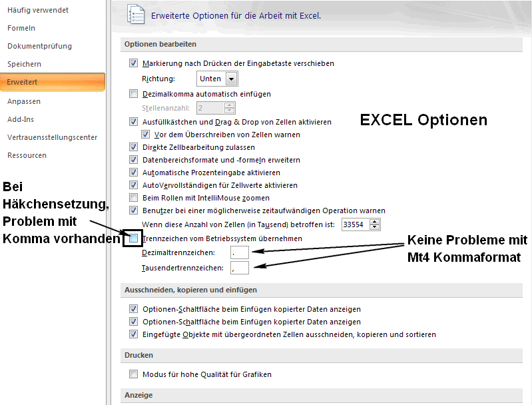Screen dimensions: 532x405
Task: Click the Stellenanzahl label
Action: click(x=166, y=109)
